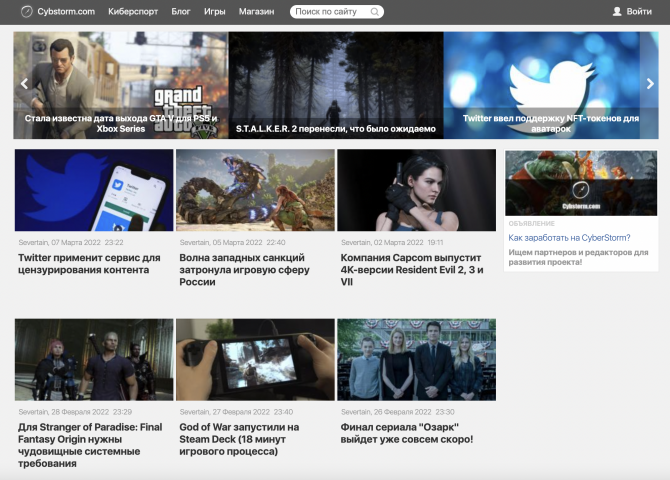The height and width of the screenshot is (480, 670).
Task: Click 'Severtain, 05 Марта 2022 22:40' byline
Action: tap(232, 242)
